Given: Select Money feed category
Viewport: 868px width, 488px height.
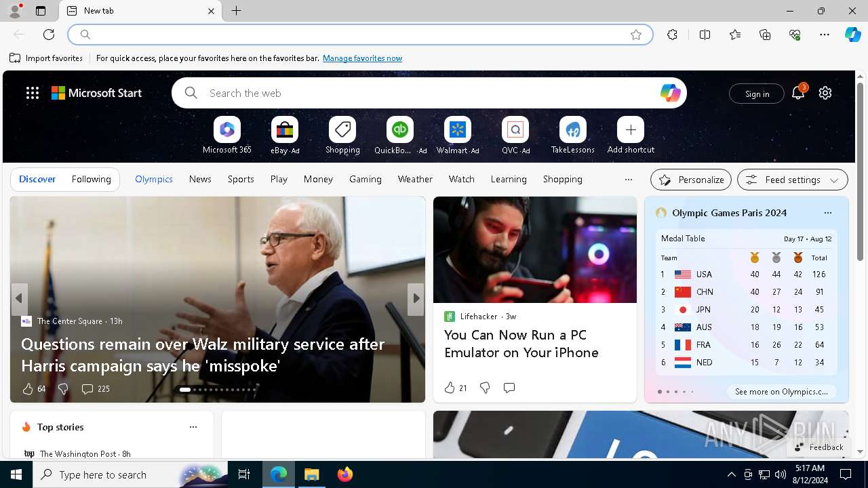Looking at the screenshot, I should (318, 179).
